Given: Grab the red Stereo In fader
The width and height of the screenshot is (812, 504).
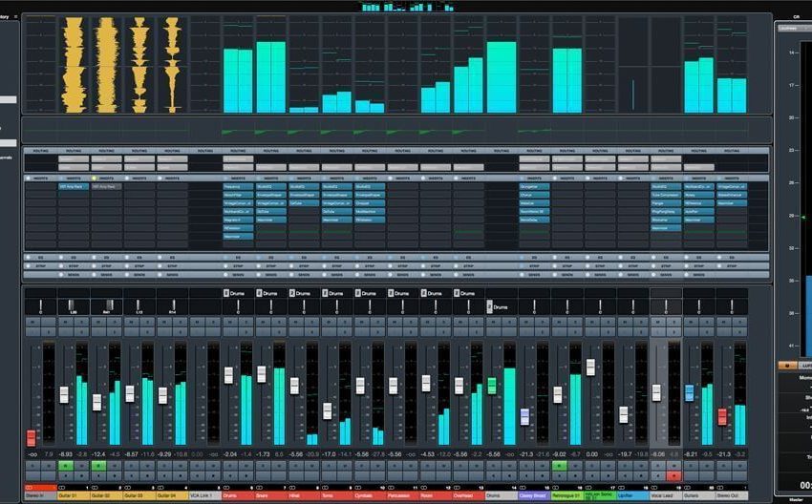Looking at the screenshot, I should click(x=32, y=438).
